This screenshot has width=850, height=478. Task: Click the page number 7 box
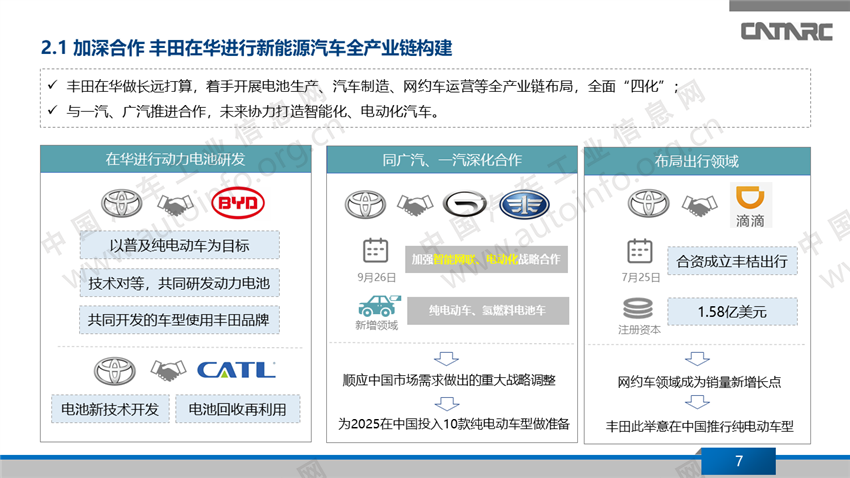738,461
